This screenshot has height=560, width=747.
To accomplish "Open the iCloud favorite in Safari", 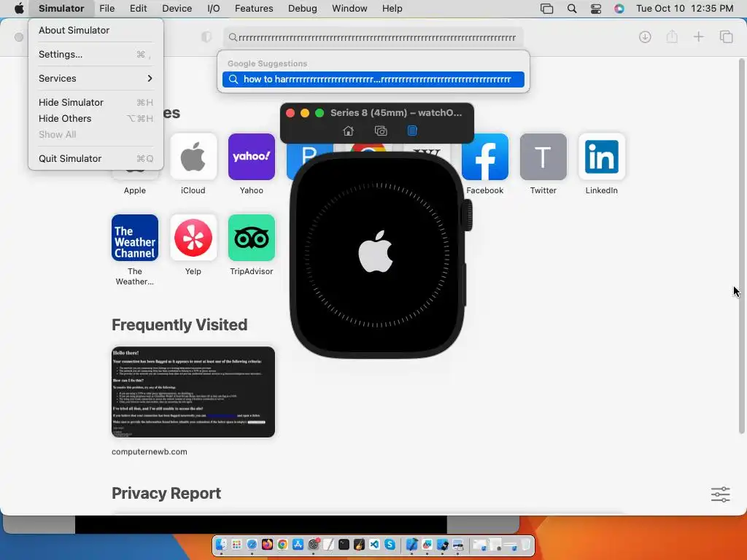I will (x=193, y=157).
